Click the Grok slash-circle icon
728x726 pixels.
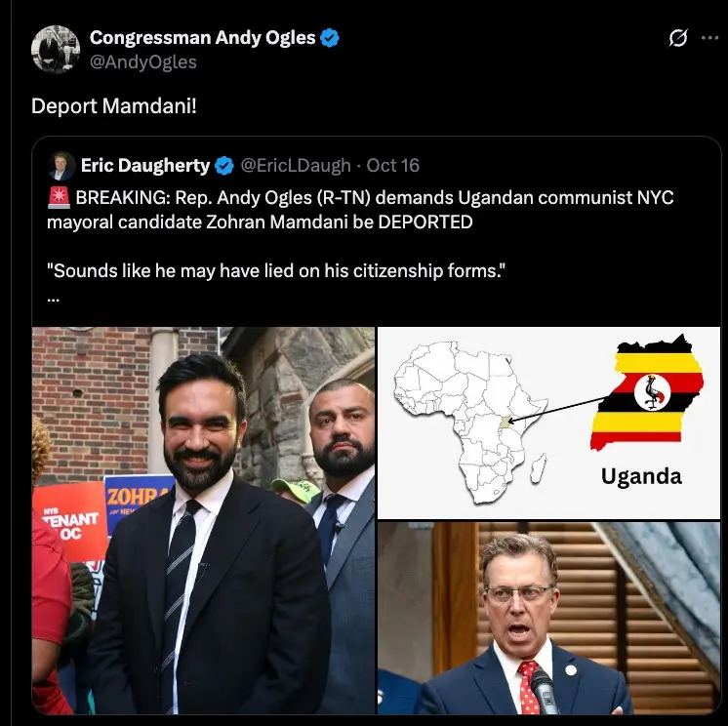coord(678,38)
